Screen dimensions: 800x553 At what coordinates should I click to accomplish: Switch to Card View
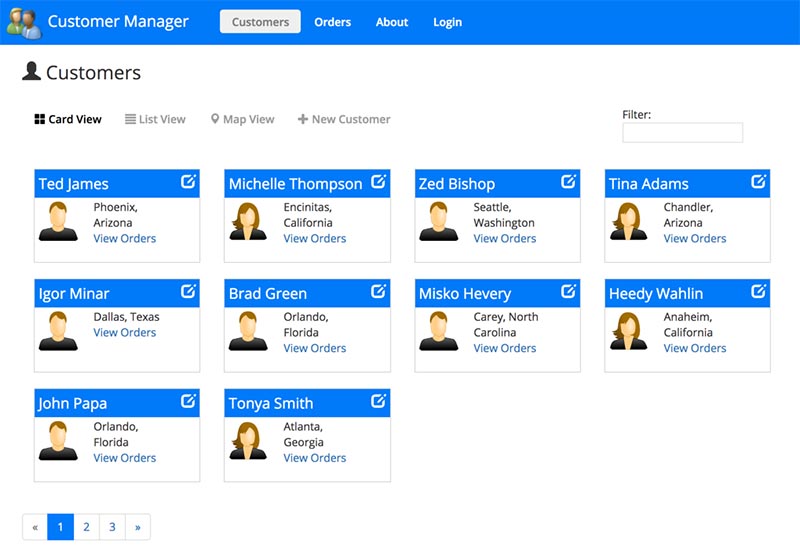coord(68,119)
